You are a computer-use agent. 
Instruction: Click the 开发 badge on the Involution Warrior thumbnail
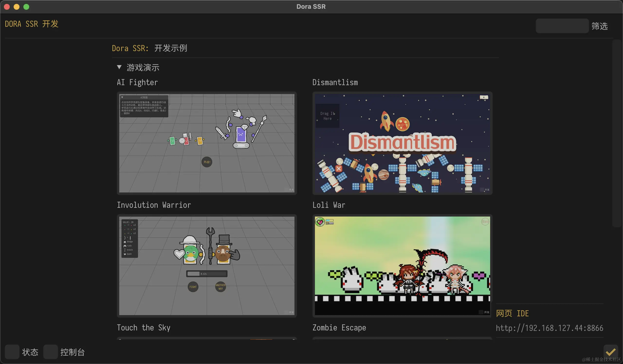pyautogui.click(x=291, y=312)
